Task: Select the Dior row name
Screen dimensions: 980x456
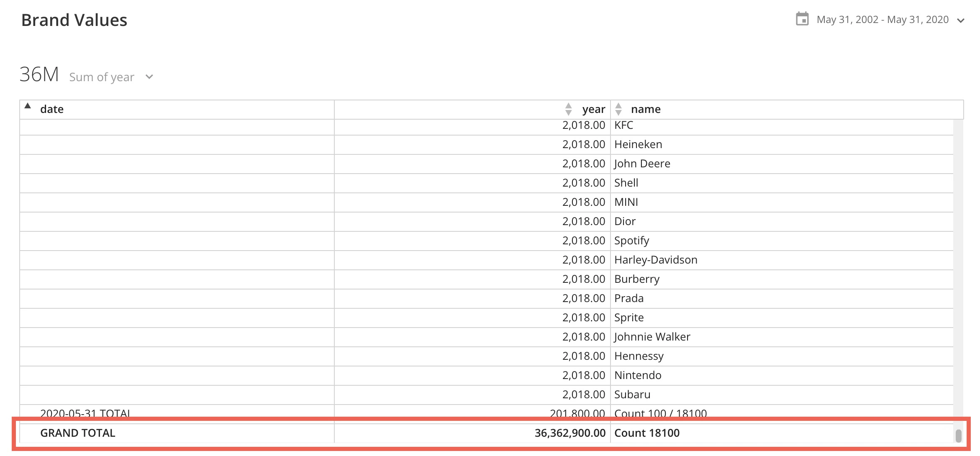Action: tap(625, 221)
